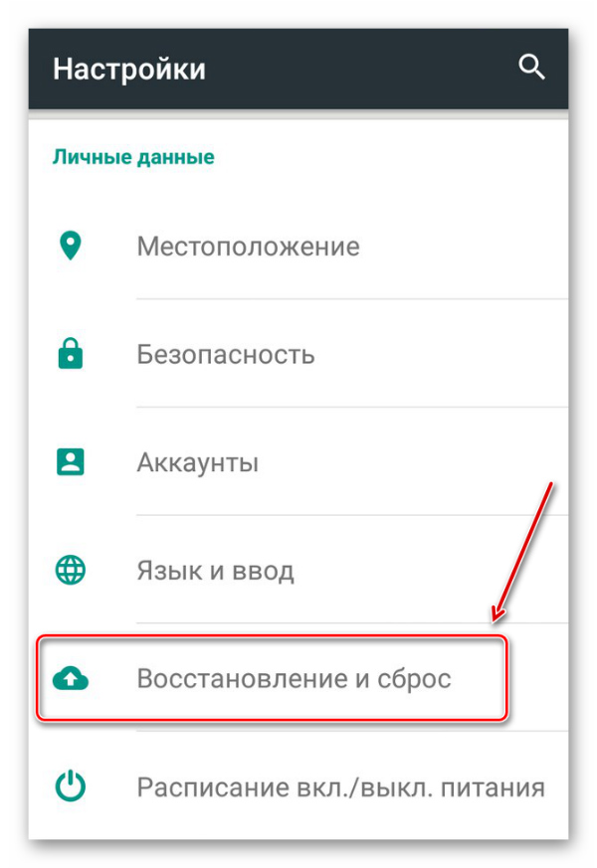Tap the power schedule icon

[x=71, y=786]
